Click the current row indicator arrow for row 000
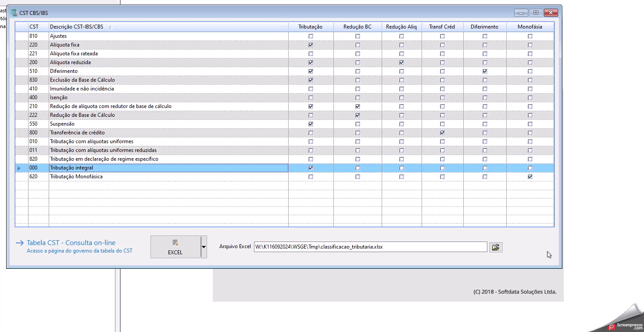The image size is (644, 332). click(19, 168)
